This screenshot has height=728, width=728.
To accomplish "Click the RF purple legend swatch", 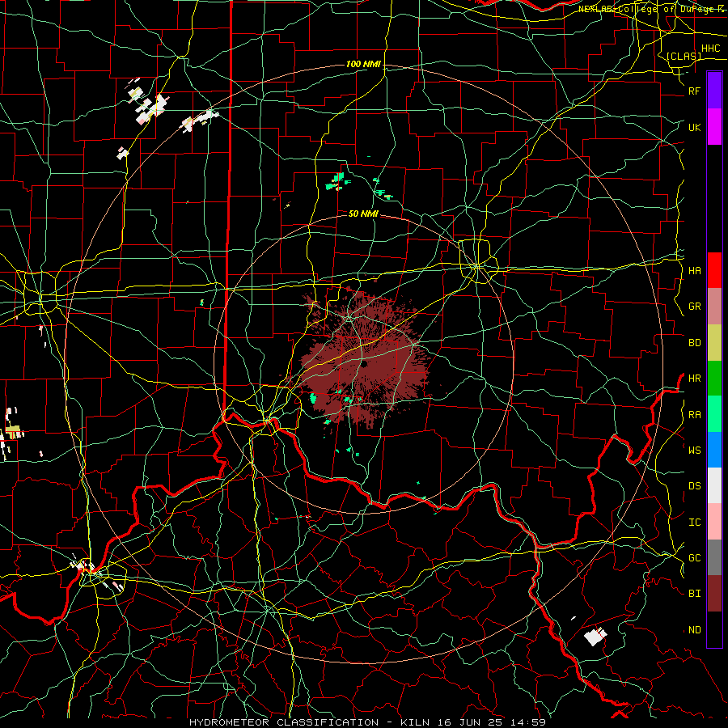I will click(x=714, y=91).
